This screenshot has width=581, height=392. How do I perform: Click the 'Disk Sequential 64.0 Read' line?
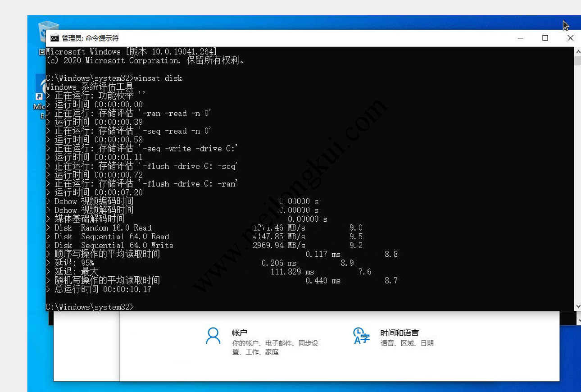[x=204, y=237]
